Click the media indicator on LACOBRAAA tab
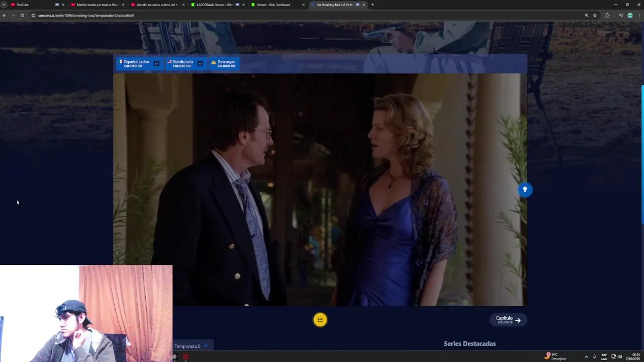The height and width of the screenshot is (362, 644). [237, 5]
